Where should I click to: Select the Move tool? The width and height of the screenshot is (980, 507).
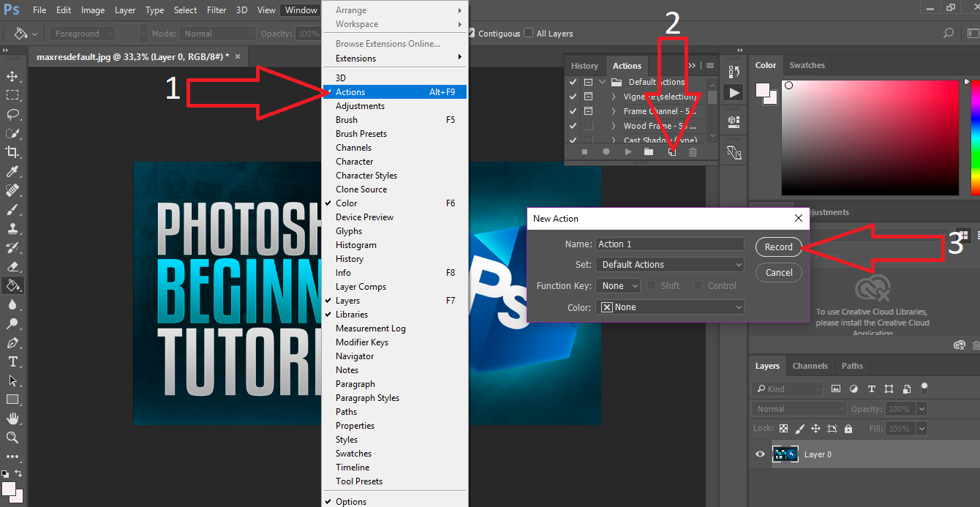click(x=12, y=77)
